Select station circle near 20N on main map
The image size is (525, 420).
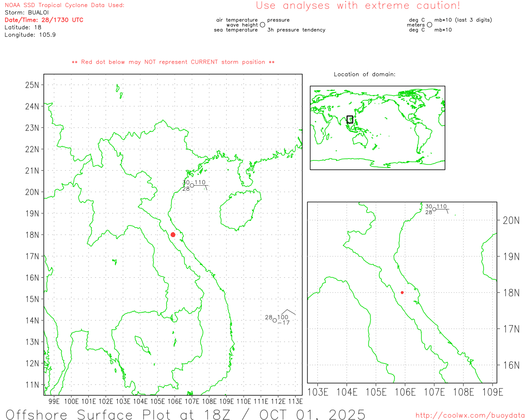pyautogui.click(x=192, y=185)
